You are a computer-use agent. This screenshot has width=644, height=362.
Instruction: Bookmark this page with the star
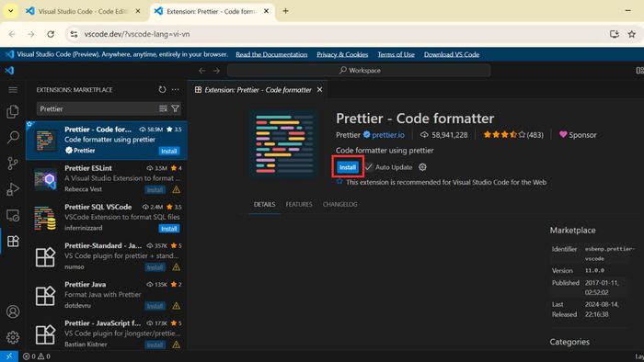click(632, 34)
